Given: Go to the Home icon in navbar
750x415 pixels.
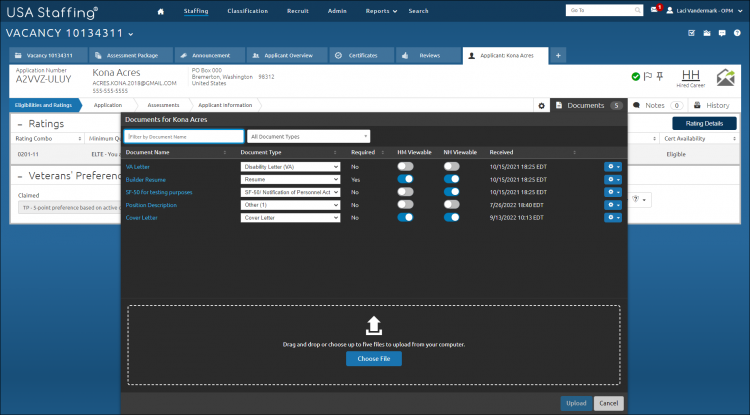Looking at the screenshot, I should coord(161,11).
